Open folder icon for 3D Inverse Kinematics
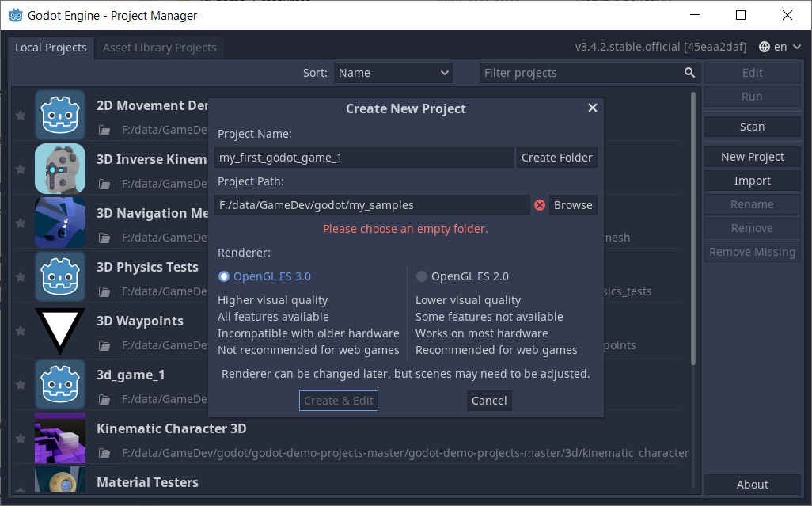This screenshot has width=812, height=506. [x=104, y=184]
